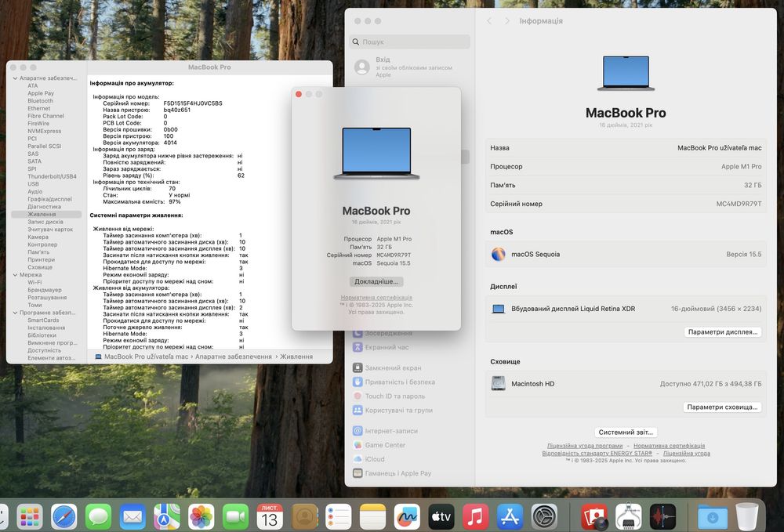Open Maps app in the Dock
Viewport: 784px width, 532px height.
click(167, 516)
